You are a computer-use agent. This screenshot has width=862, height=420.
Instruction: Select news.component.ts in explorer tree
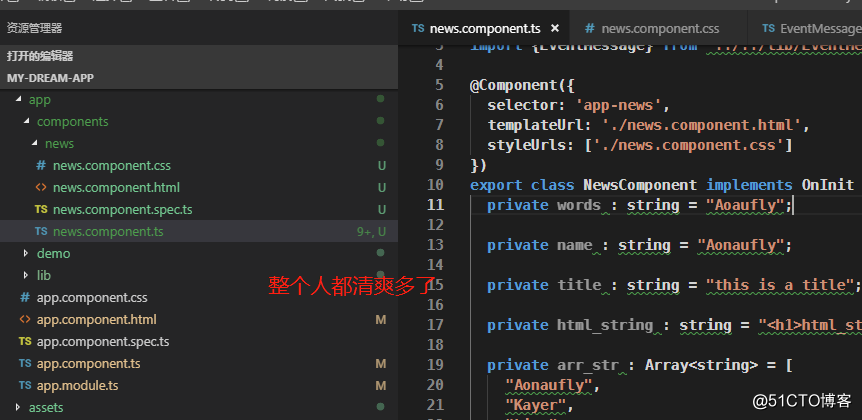click(108, 231)
